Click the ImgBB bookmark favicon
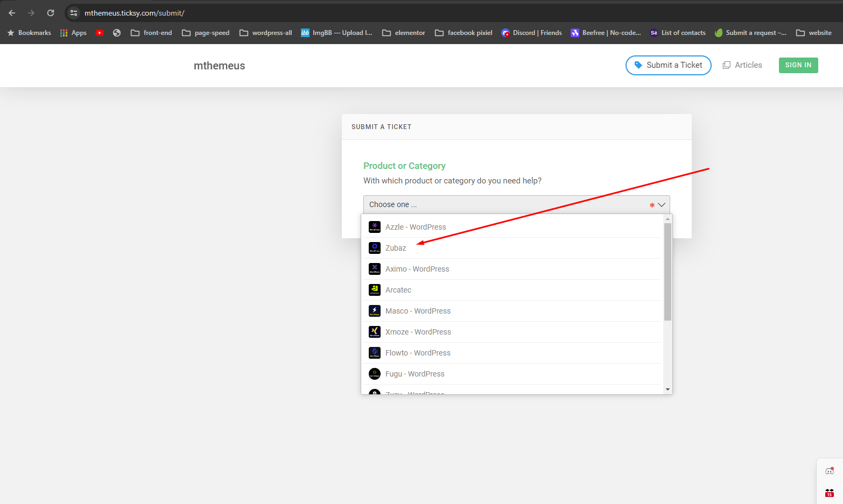 [x=305, y=33]
